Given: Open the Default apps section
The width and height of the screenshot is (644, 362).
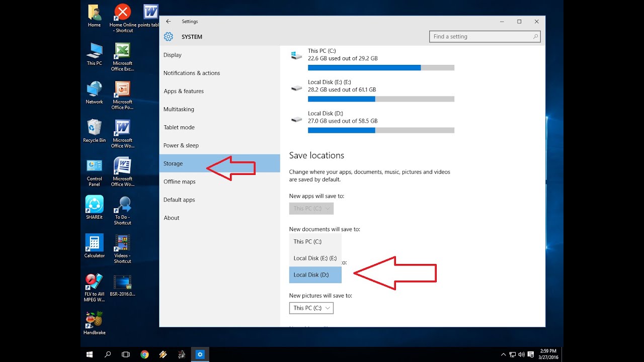Looking at the screenshot, I should [x=219, y=200].
